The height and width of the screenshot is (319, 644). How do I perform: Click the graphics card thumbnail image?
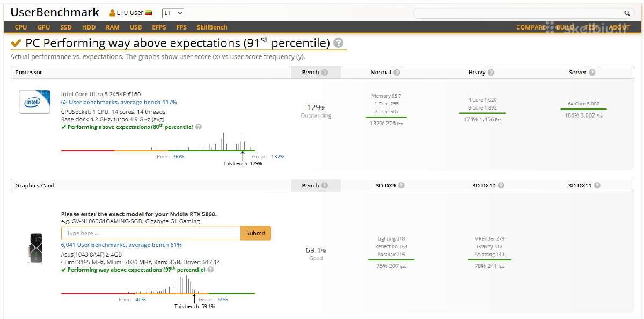[x=34, y=249]
